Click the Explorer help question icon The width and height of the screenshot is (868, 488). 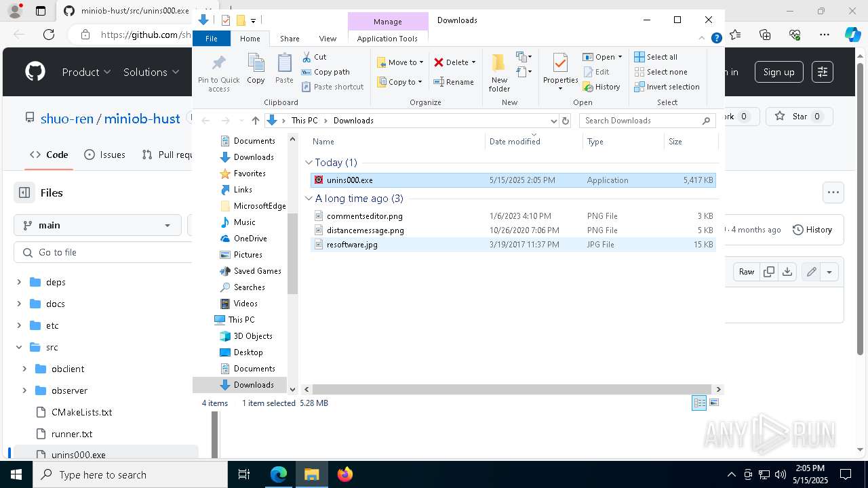click(716, 39)
